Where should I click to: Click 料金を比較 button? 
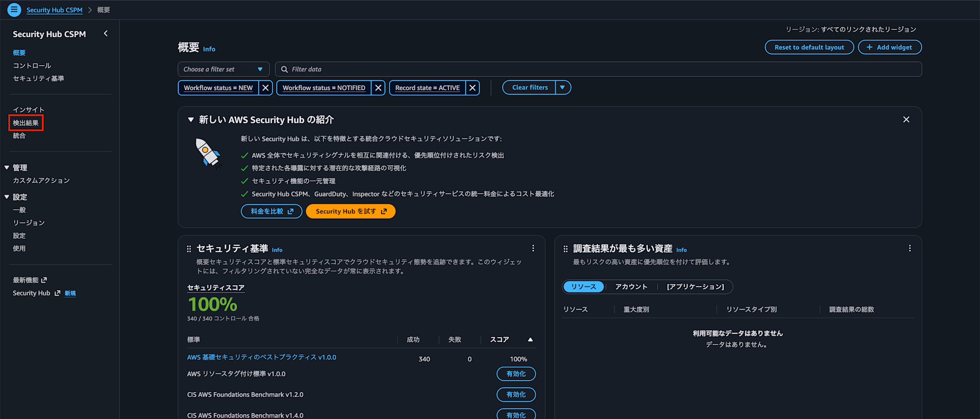tap(271, 211)
